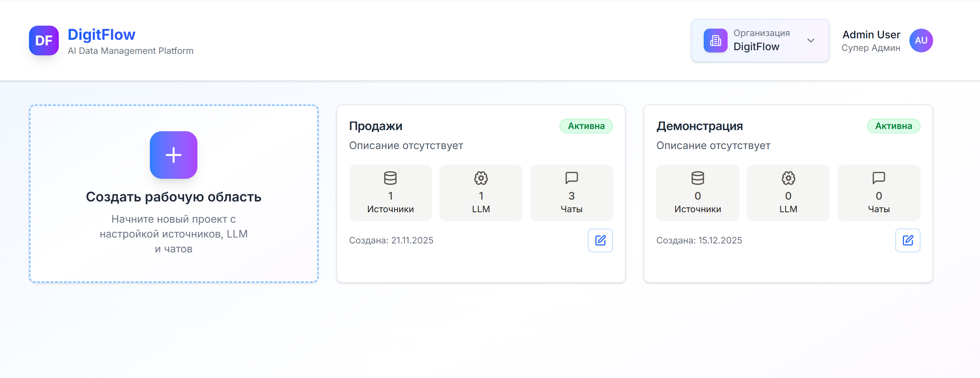Click the DigitFlow brand title link
Image resolution: width=980 pixels, height=378 pixels.
pyautogui.click(x=101, y=35)
